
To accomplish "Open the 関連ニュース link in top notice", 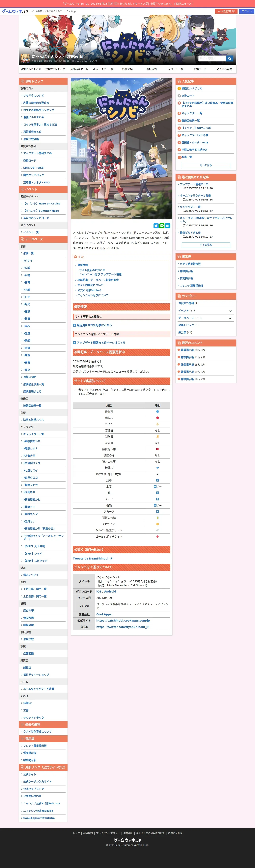I will (x=184, y=4).
